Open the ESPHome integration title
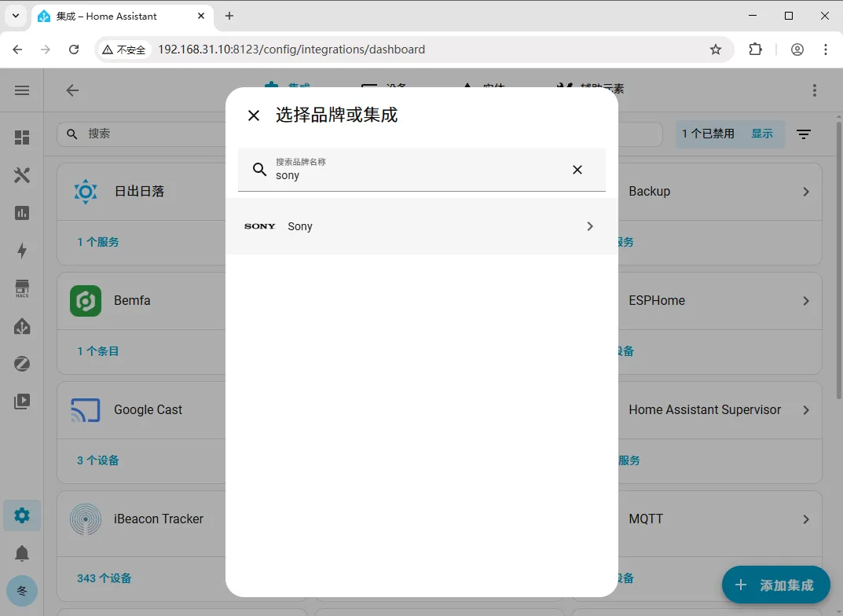This screenshot has width=843, height=616. click(657, 300)
